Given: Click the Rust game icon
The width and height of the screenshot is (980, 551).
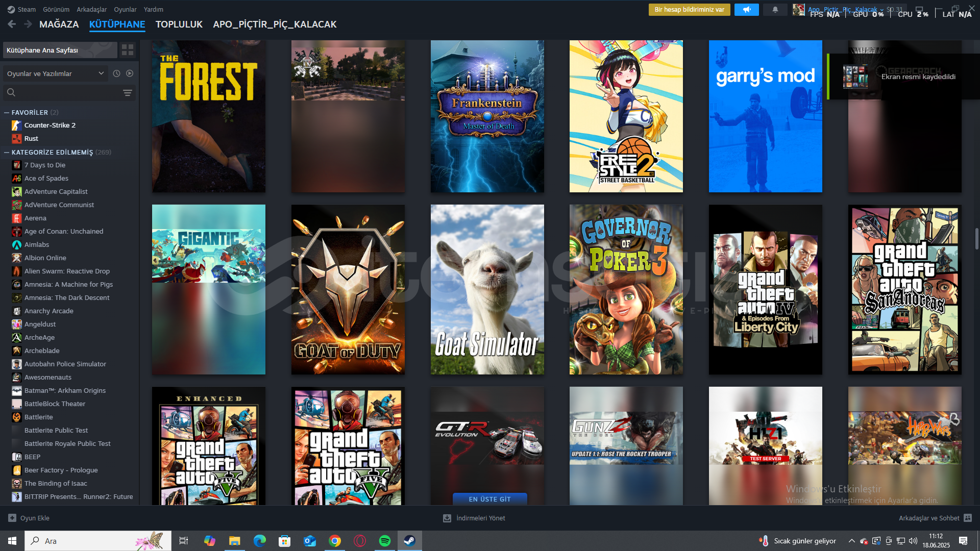Looking at the screenshot, I should 17,138.
